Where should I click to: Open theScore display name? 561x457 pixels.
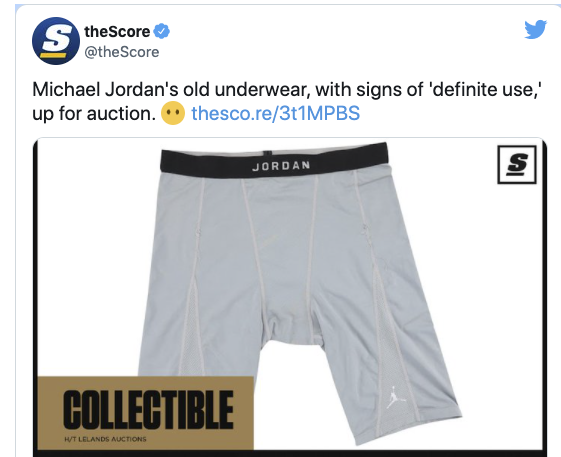coord(117,31)
